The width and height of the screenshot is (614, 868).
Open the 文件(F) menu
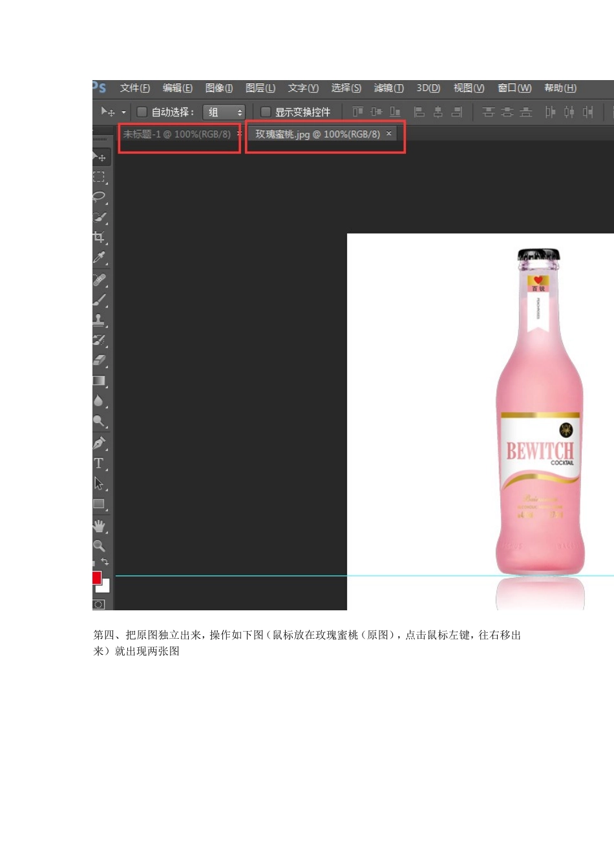point(134,88)
